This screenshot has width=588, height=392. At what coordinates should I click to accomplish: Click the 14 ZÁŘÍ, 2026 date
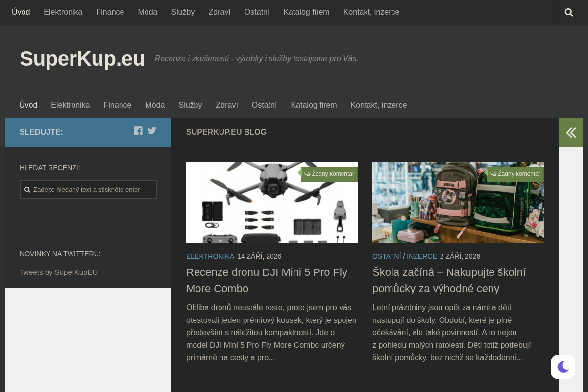click(259, 256)
